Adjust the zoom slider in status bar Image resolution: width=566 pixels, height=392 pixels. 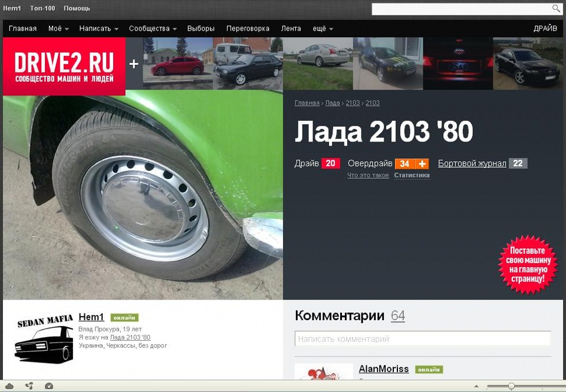click(511, 386)
